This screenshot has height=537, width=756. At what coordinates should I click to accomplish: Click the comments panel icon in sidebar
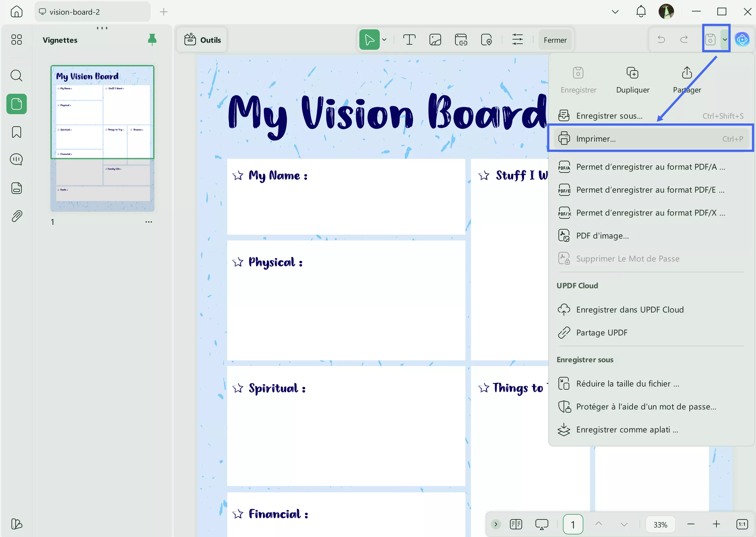point(17,160)
